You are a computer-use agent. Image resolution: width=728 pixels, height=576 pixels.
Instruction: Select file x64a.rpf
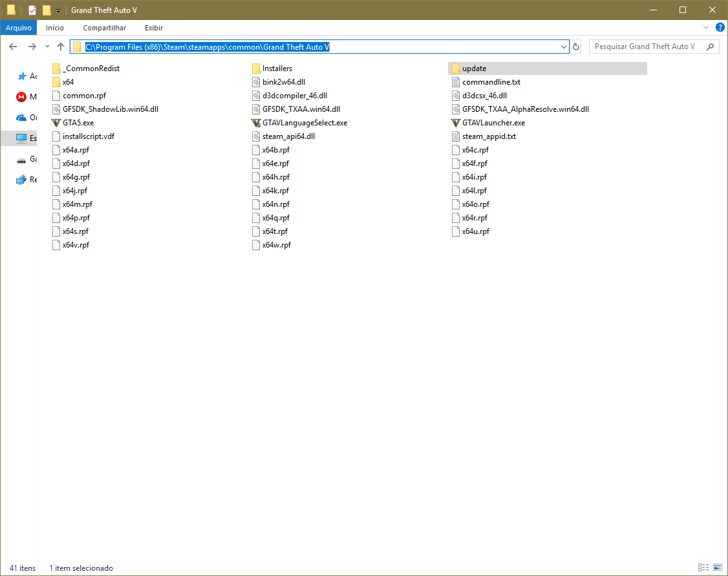(70, 150)
